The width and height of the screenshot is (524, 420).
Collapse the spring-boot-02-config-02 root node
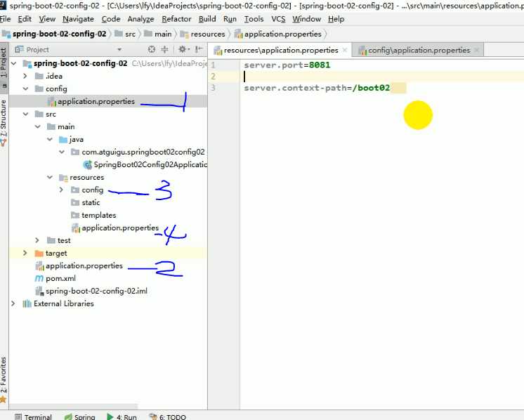click(x=14, y=63)
